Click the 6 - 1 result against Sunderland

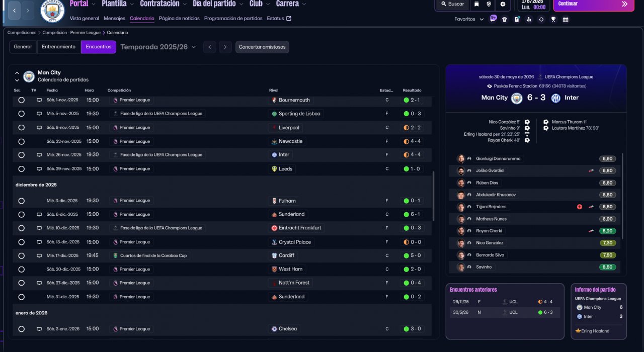(x=412, y=214)
